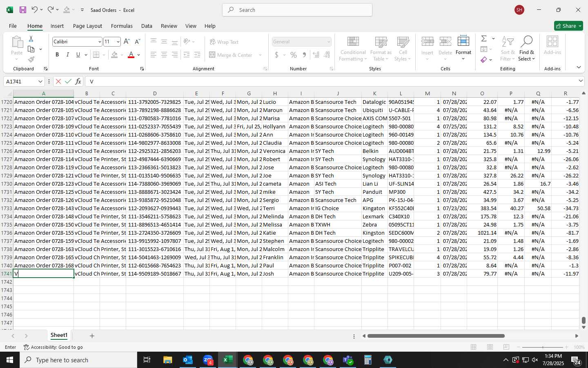Image resolution: width=588 pixels, height=368 pixels.
Task: Open the Format cells menu in Cells group
Action: (463, 48)
